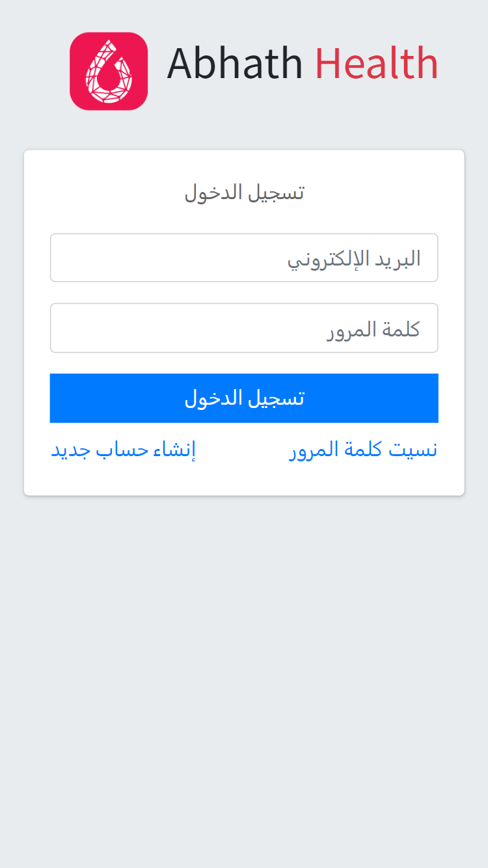Select the تسجيل الدخول form heading
The width and height of the screenshot is (488, 868).
tap(244, 191)
